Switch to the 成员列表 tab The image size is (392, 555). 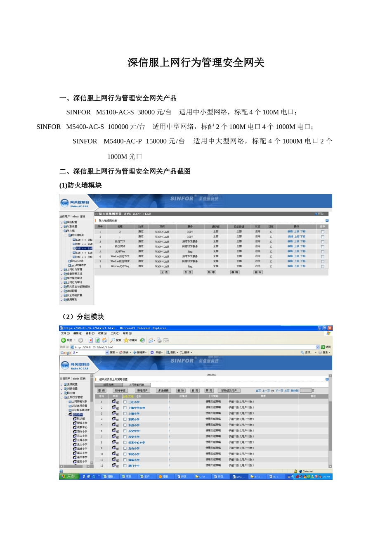tap(109, 384)
